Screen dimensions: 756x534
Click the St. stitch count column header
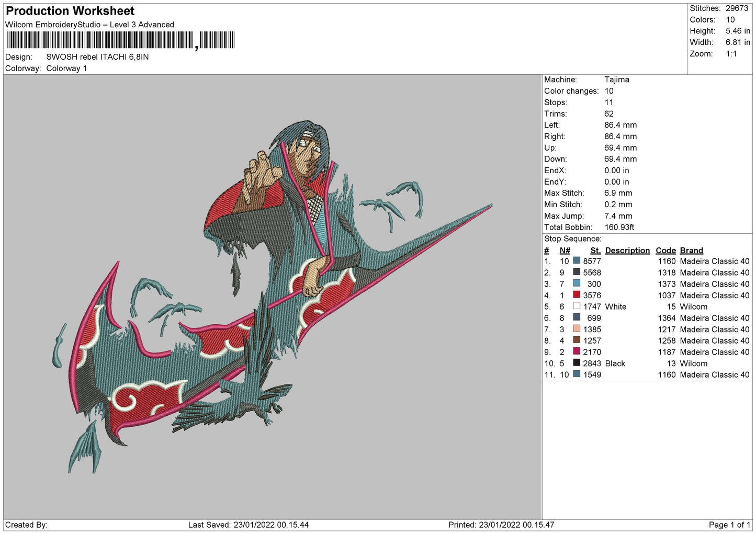595,251
